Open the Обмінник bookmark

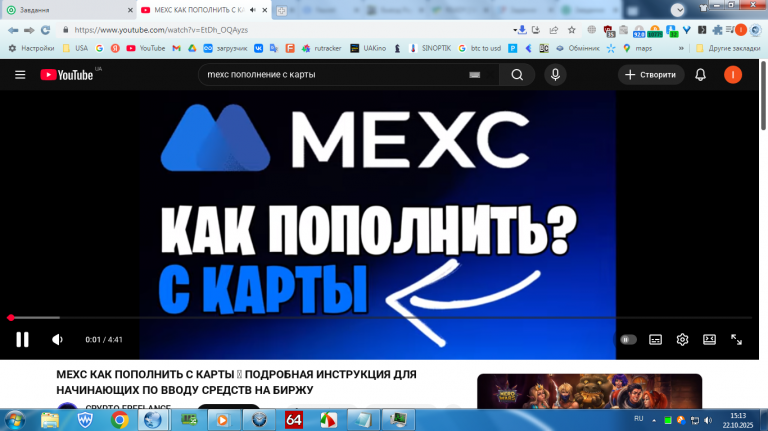tap(577, 48)
